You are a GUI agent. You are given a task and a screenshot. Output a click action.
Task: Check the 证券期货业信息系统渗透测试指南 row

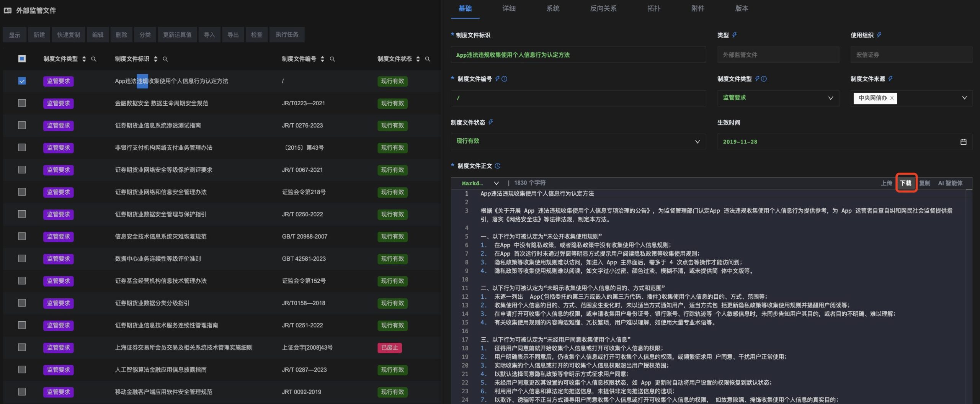pos(22,125)
